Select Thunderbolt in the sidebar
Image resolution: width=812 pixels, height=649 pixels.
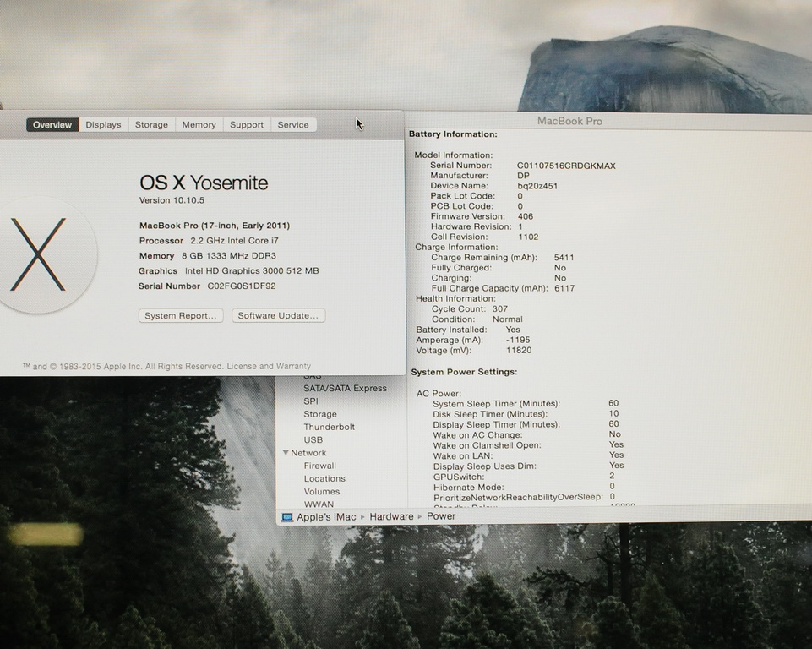329,427
